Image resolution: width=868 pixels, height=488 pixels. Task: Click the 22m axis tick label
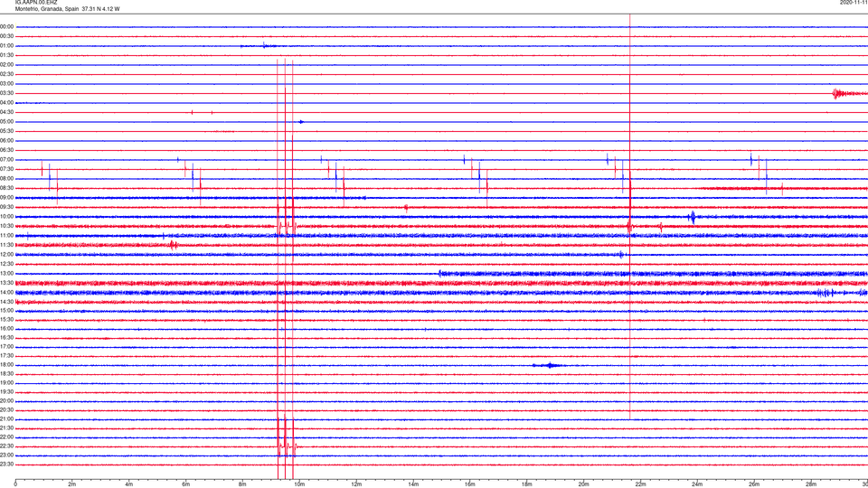point(640,484)
